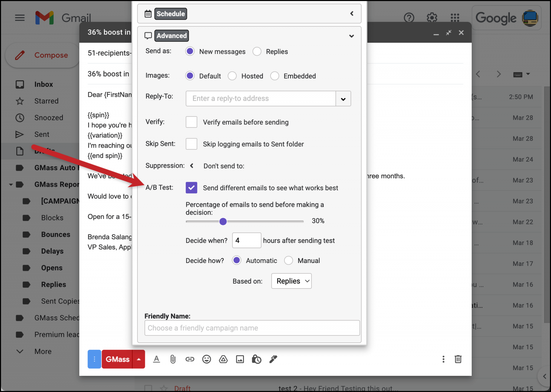Check Skip logging emails to Sent folder
551x392 pixels.
pos(191,144)
